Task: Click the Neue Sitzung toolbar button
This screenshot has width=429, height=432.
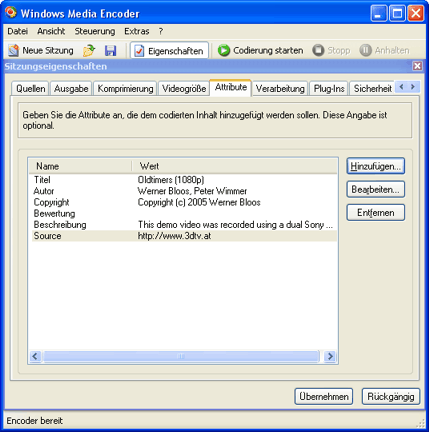Action: [x=41, y=51]
